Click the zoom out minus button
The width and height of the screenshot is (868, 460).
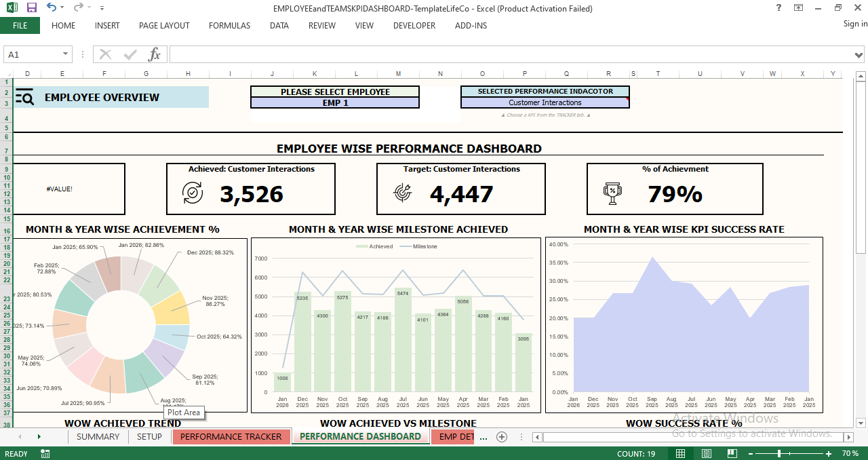[749, 453]
